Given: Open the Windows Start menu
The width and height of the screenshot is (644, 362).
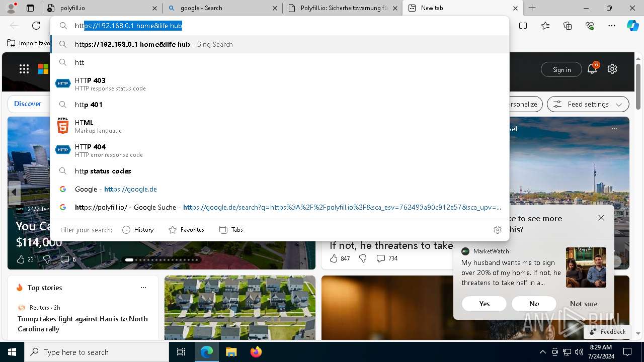Looking at the screenshot, I should 12,352.
